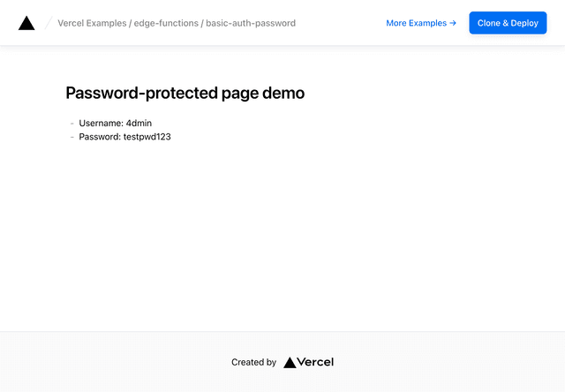
Task: Click the dash bullet before Username
Action: [72, 124]
